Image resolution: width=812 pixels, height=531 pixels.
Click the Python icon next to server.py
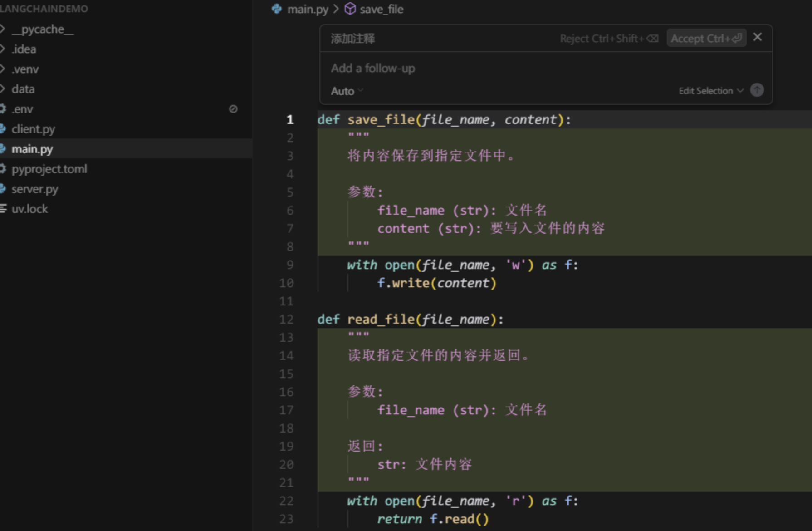tap(3, 189)
